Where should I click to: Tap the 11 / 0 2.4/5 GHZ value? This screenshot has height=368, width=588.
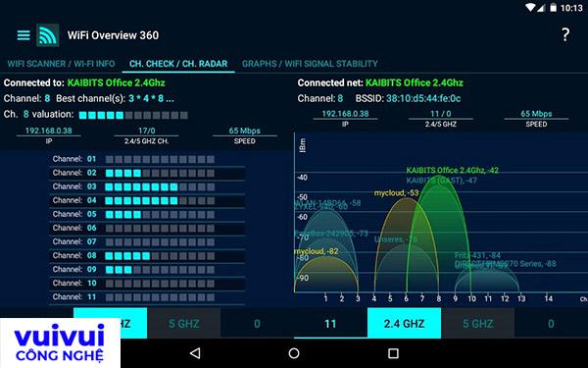pyautogui.click(x=441, y=114)
